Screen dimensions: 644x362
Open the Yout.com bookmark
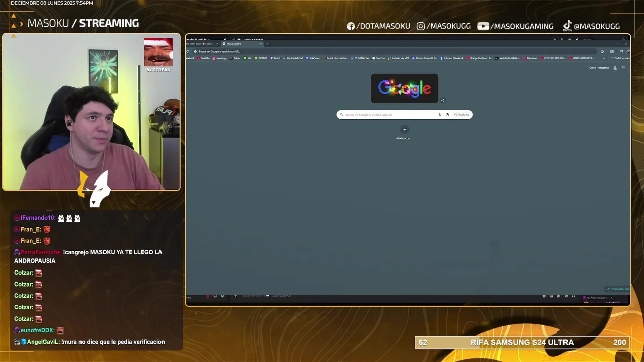click(x=379, y=58)
